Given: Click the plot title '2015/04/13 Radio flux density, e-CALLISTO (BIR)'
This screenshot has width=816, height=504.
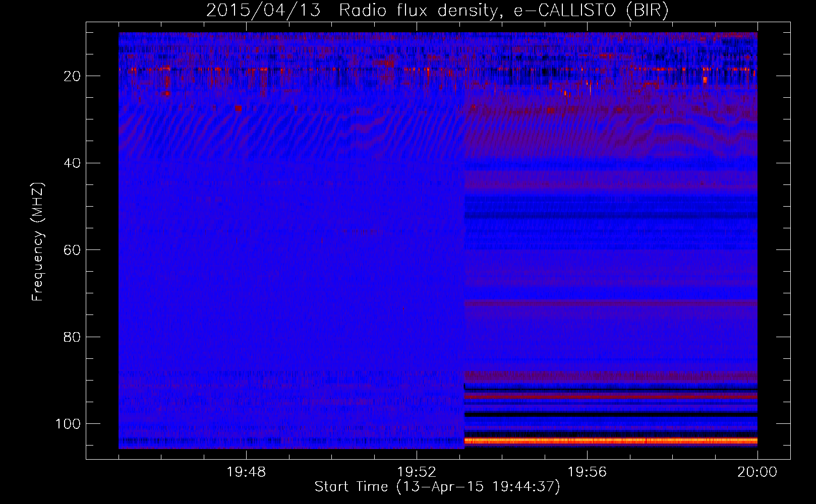Looking at the screenshot, I should click(x=437, y=11).
